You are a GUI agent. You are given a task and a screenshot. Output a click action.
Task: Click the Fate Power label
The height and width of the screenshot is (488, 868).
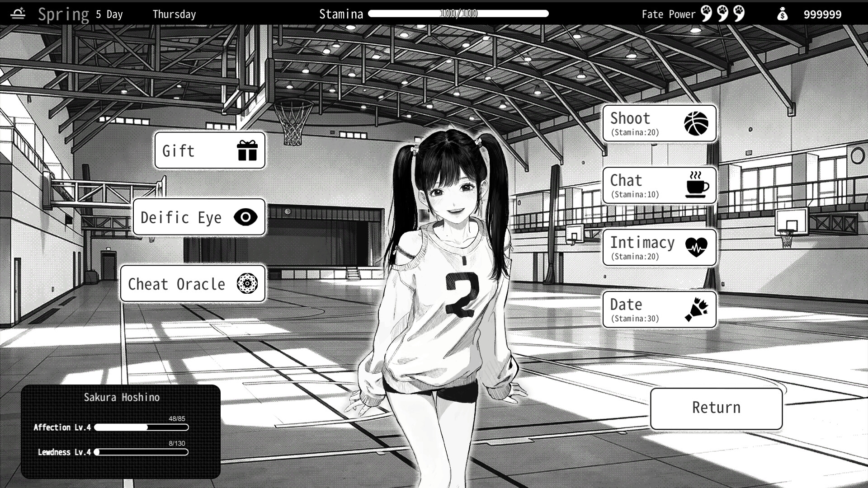pos(669,14)
